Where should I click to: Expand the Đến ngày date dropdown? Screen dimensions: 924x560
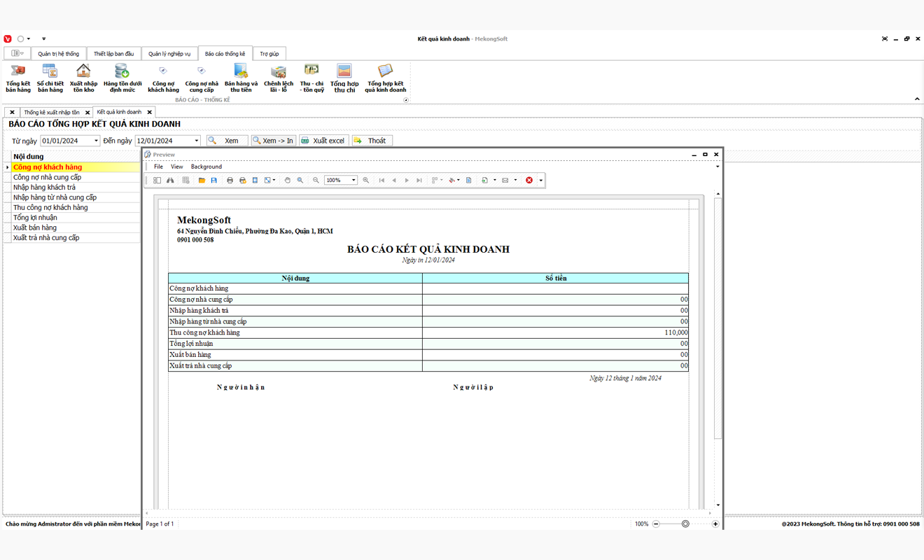(x=196, y=141)
